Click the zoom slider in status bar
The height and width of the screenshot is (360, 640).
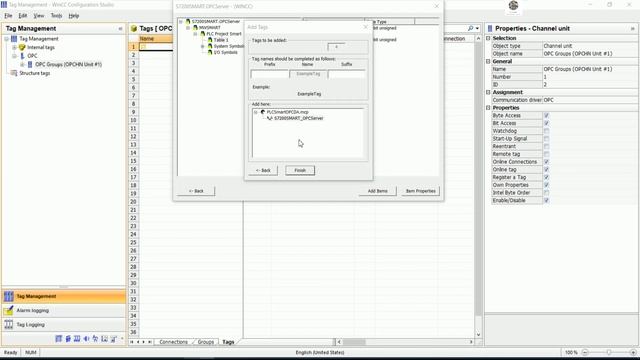[609, 352]
